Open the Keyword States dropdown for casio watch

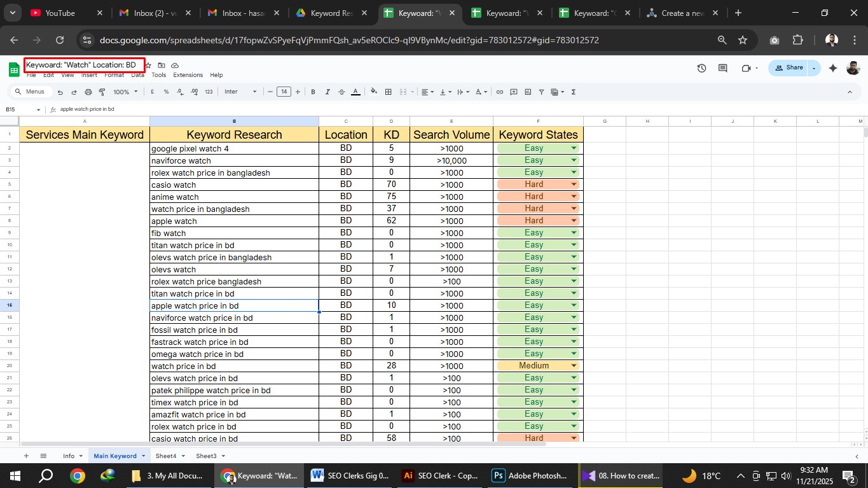coord(574,184)
